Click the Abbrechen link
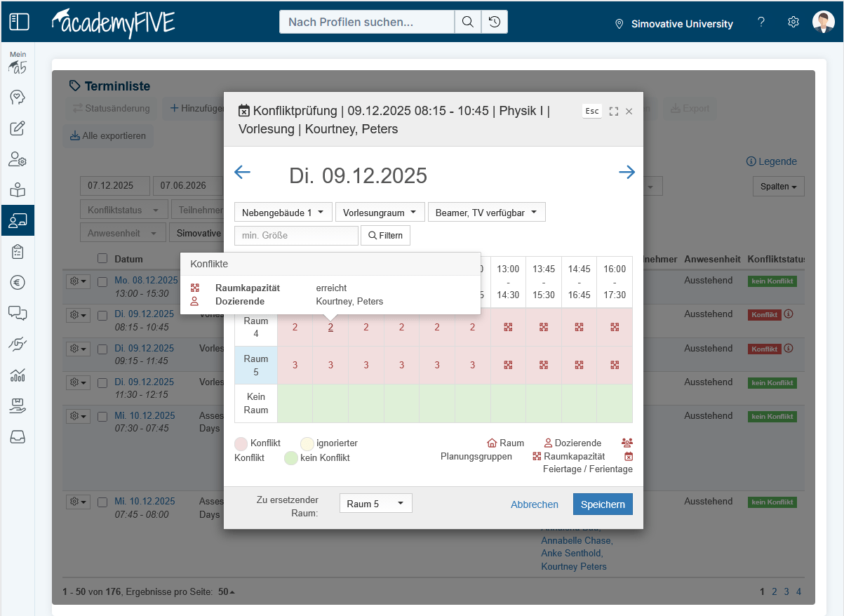844x616 pixels. click(535, 504)
